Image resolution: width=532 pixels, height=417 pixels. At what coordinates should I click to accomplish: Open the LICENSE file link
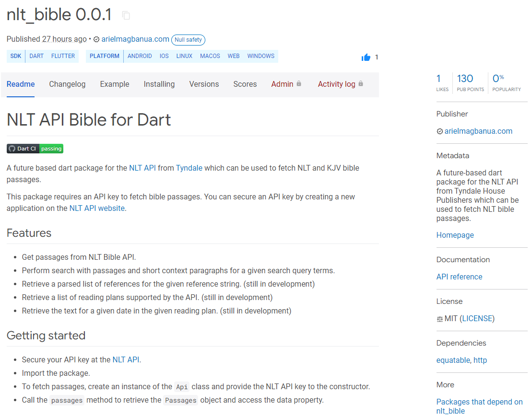[477, 319]
